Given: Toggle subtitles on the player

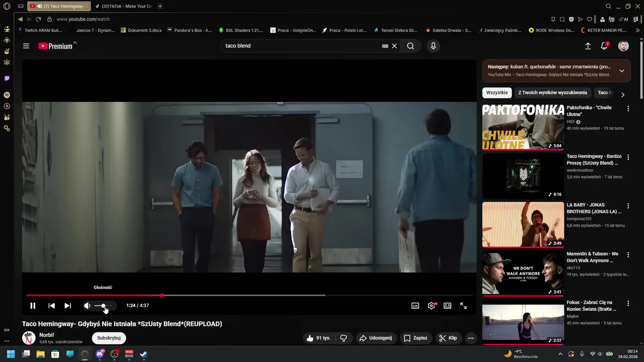Looking at the screenshot, I should click(415, 306).
